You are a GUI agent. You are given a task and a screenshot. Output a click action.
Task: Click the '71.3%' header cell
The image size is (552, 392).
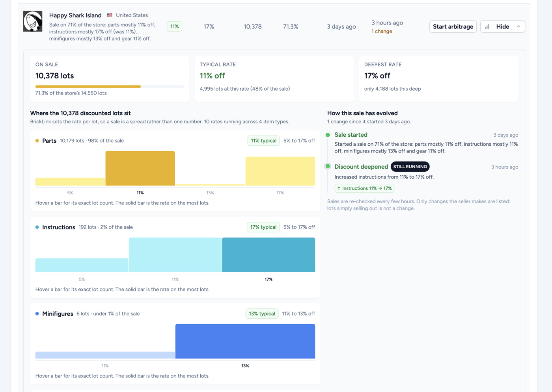click(x=291, y=27)
